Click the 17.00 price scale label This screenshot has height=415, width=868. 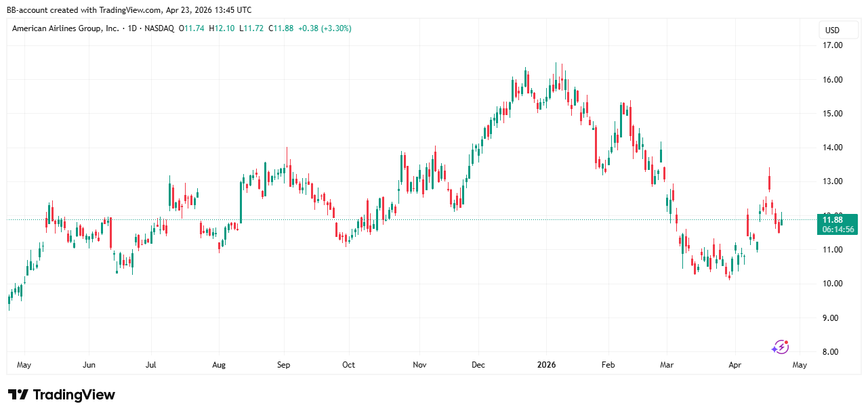[832, 45]
